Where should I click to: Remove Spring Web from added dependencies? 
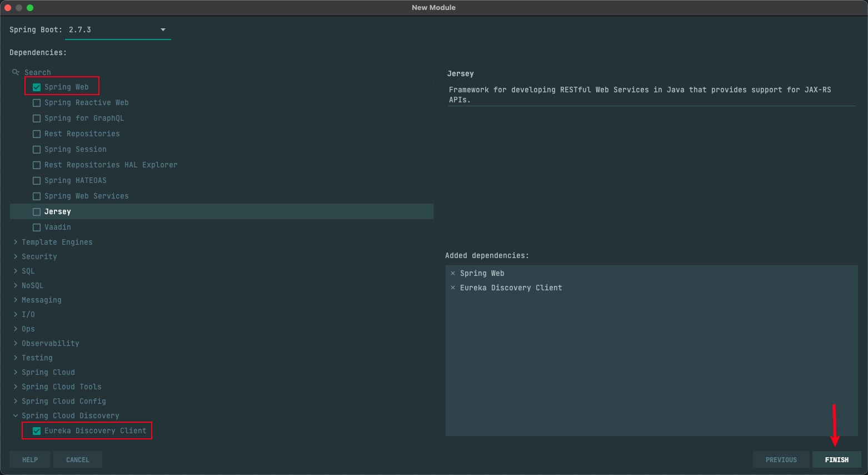[x=453, y=273]
